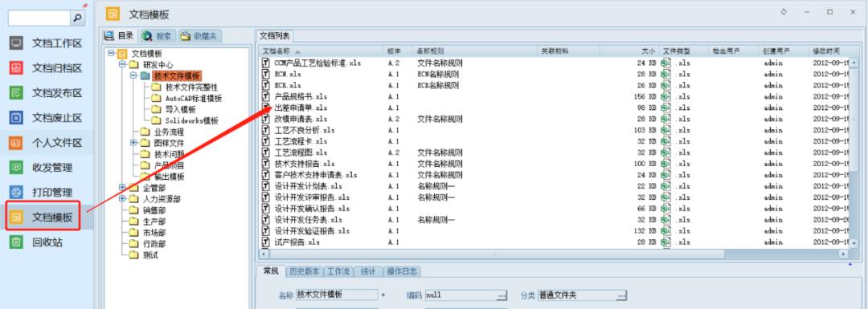Select 客户技术支持申请表.xls row
868x309 pixels.
(x=554, y=175)
